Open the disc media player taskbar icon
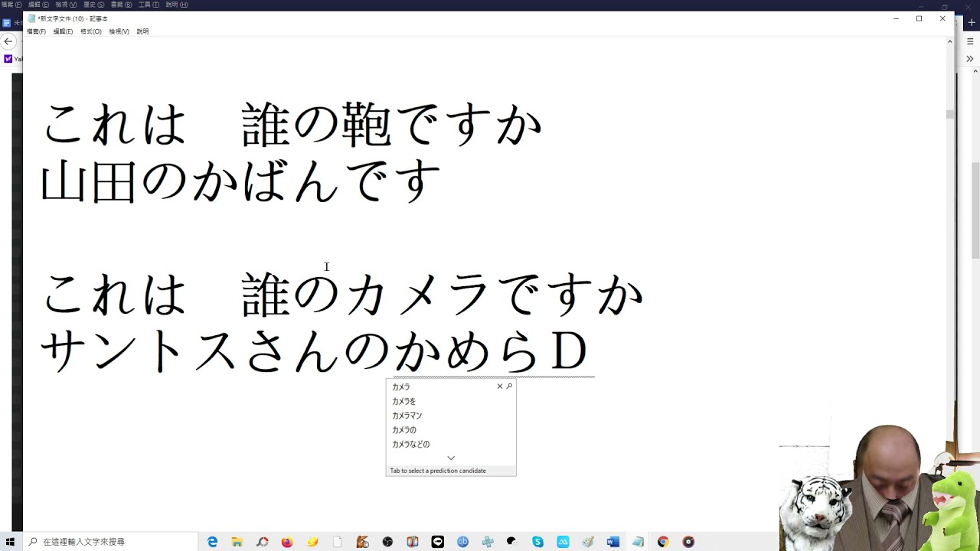Viewport: 980px width, 551px height. (x=688, y=542)
